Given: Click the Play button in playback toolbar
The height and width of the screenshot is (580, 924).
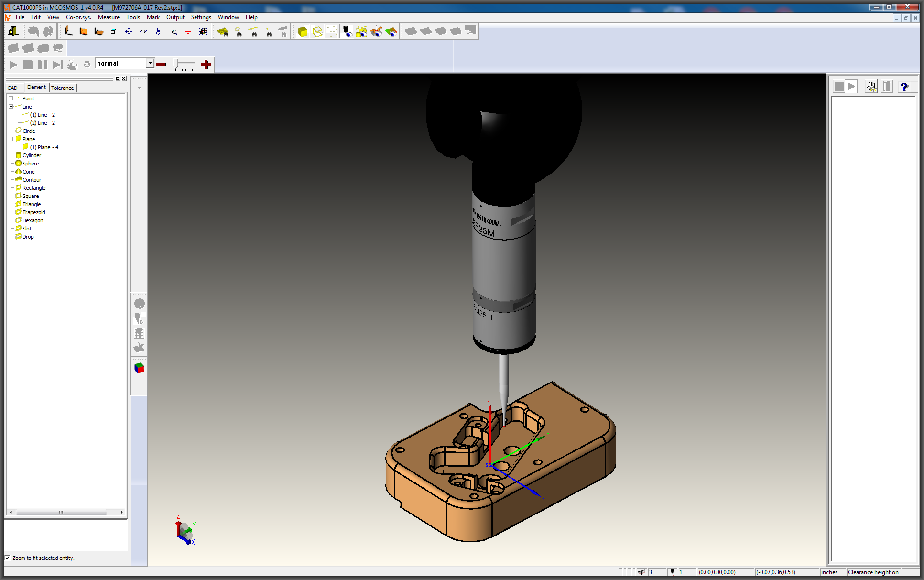Looking at the screenshot, I should point(13,65).
